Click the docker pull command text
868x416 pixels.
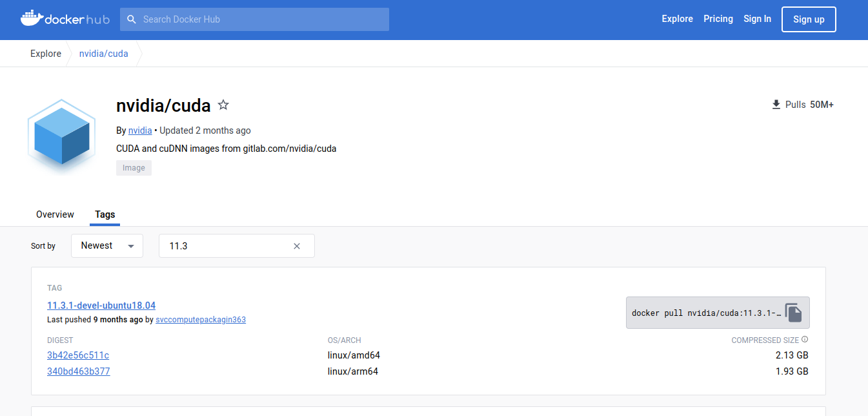(707, 313)
